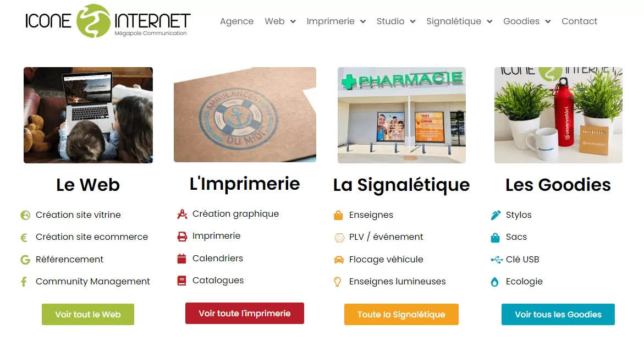
Task: Open the Agence menu item
Action: point(236,21)
